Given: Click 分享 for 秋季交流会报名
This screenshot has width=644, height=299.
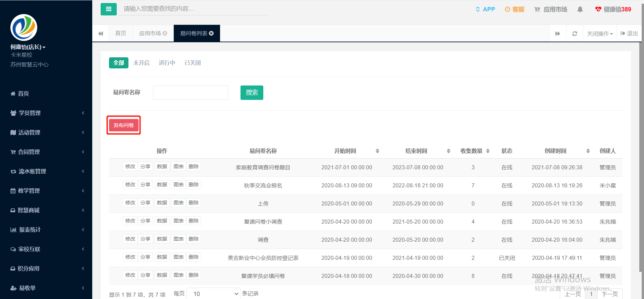Looking at the screenshot, I should coord(145,185).
